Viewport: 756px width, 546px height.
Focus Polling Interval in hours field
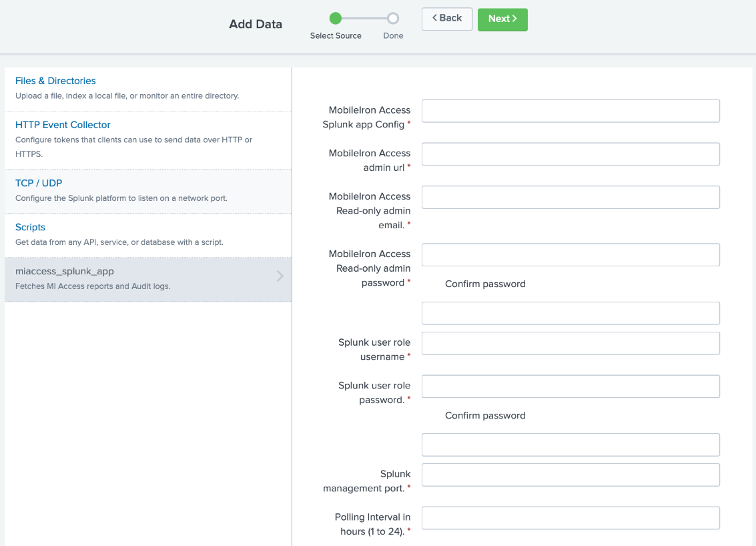pyautogui.click(x=571, y=518)
